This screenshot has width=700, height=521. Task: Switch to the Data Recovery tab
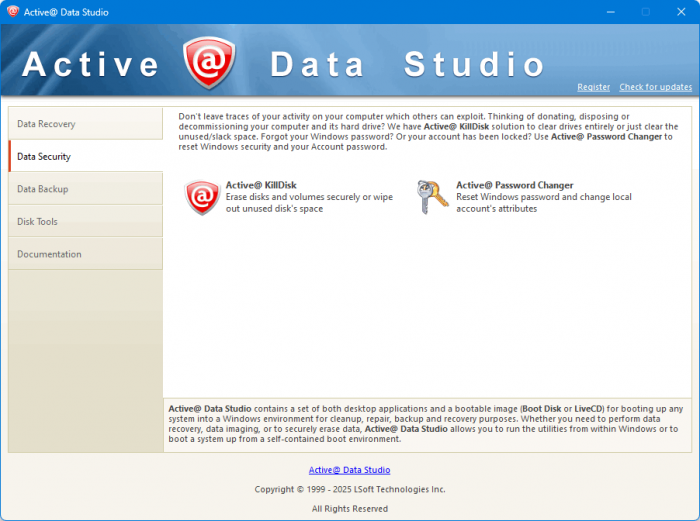click(85, 124)
